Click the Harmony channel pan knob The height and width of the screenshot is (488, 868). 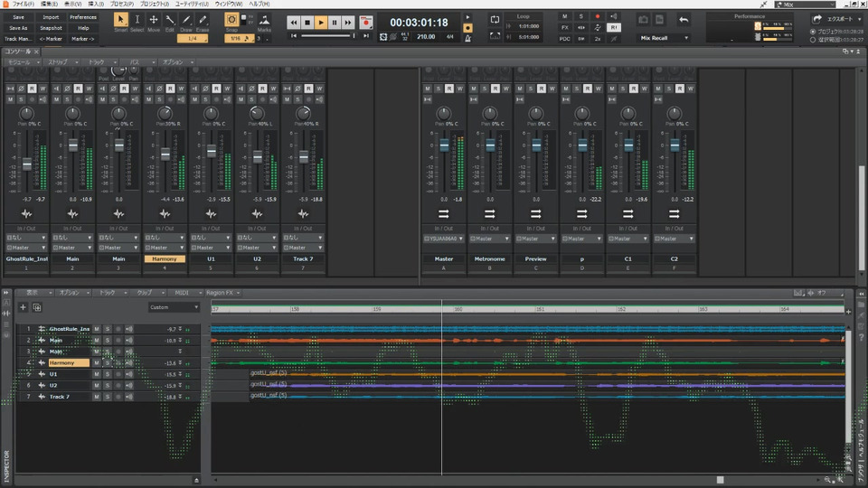click(x=165, y=114)
